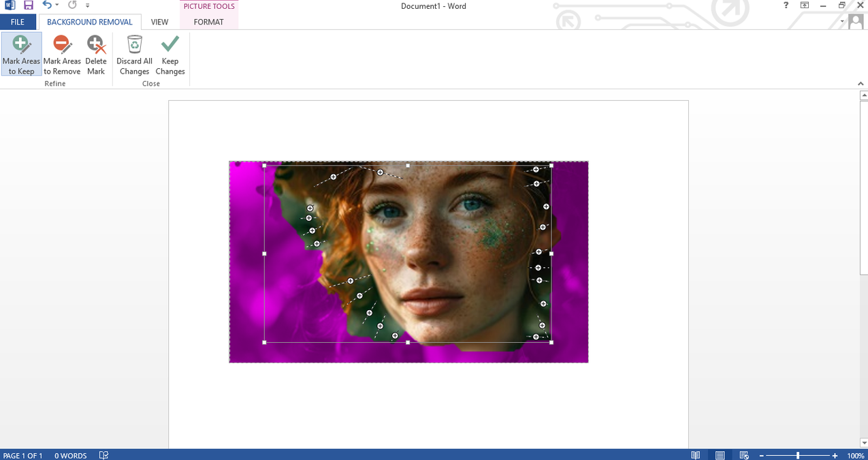Open the FILE menu
Screen dimensions: 868x460
[17, 22]
